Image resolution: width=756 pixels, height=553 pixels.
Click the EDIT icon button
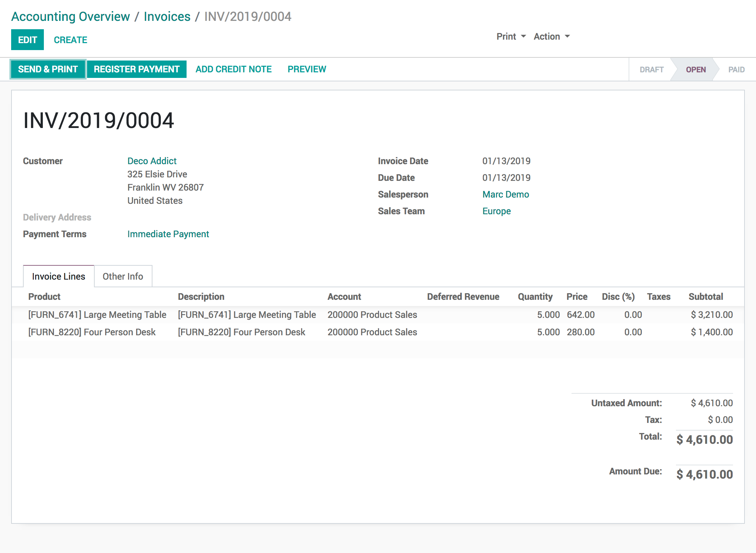pyautogui.click(x=27, y=39)
